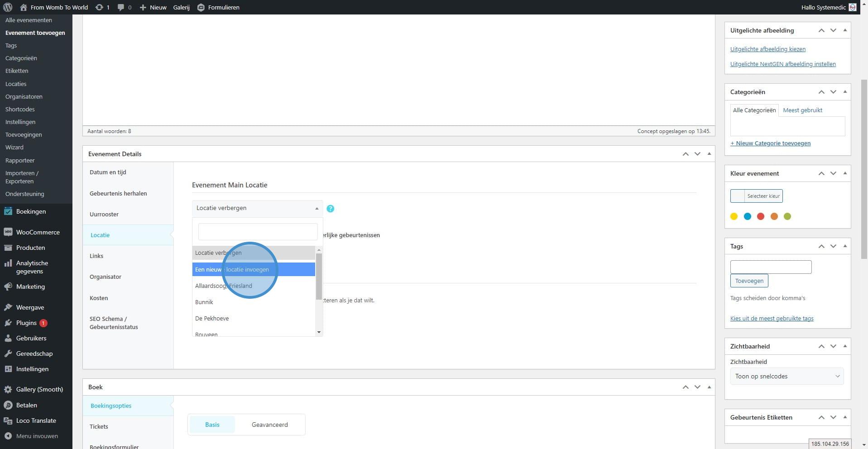Switch to the Organisator tab
The width and height of the screenshot is (868, 449).
click(x=106, y=277)
